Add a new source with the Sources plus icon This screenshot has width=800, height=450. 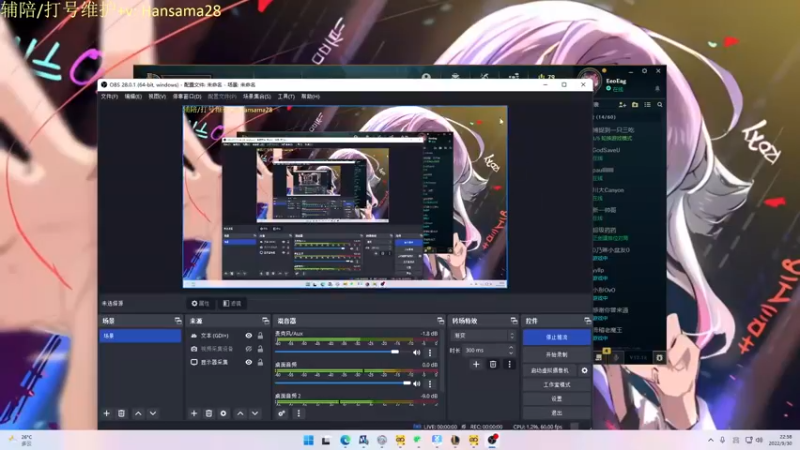(x=194, y=413)
